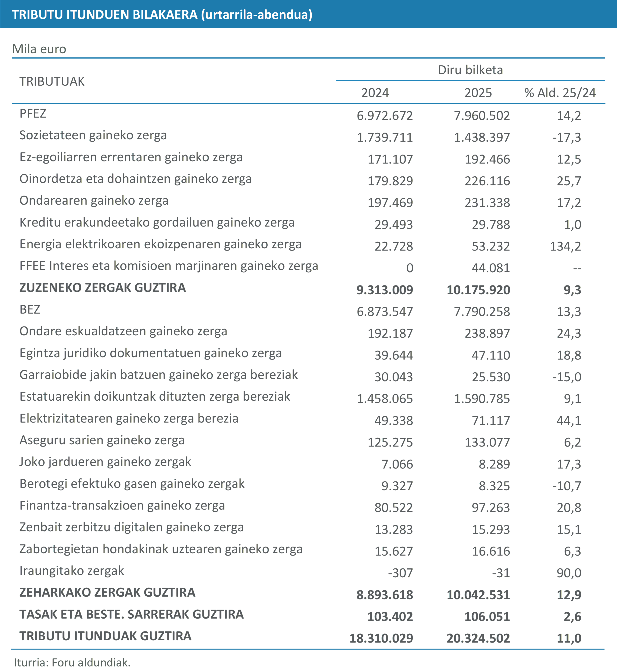Select the Mila euro unit label
The width and height of the screenshot is (619, 672).
39,49
